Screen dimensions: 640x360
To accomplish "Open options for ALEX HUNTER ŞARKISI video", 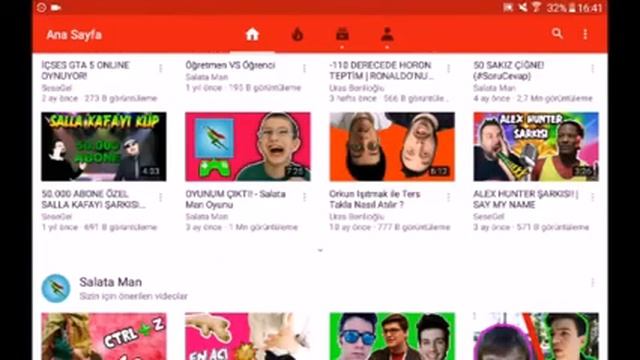I will click(x=592, y=197).
